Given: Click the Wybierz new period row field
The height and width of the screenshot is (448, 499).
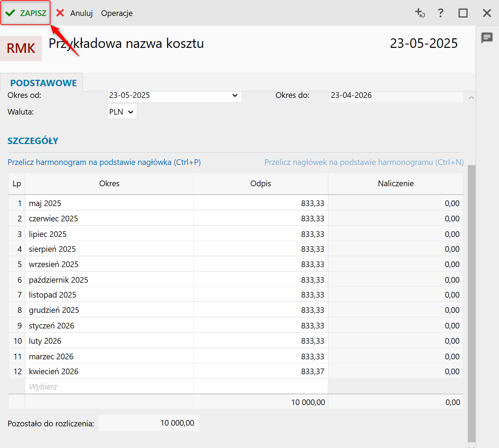Looking at the screenshot, I should (109, 387).
